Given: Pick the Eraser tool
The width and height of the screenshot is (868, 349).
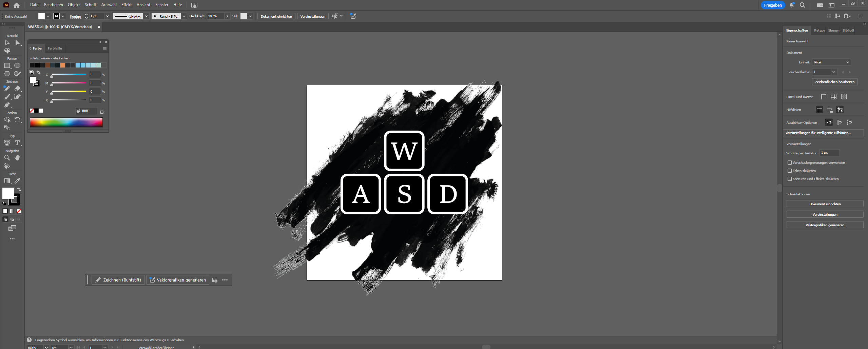Looking at the screenshot, I should tap(17, 89).
